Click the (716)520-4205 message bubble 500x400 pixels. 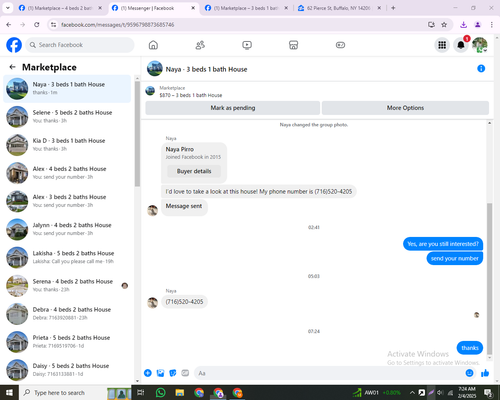pos(184,302)
